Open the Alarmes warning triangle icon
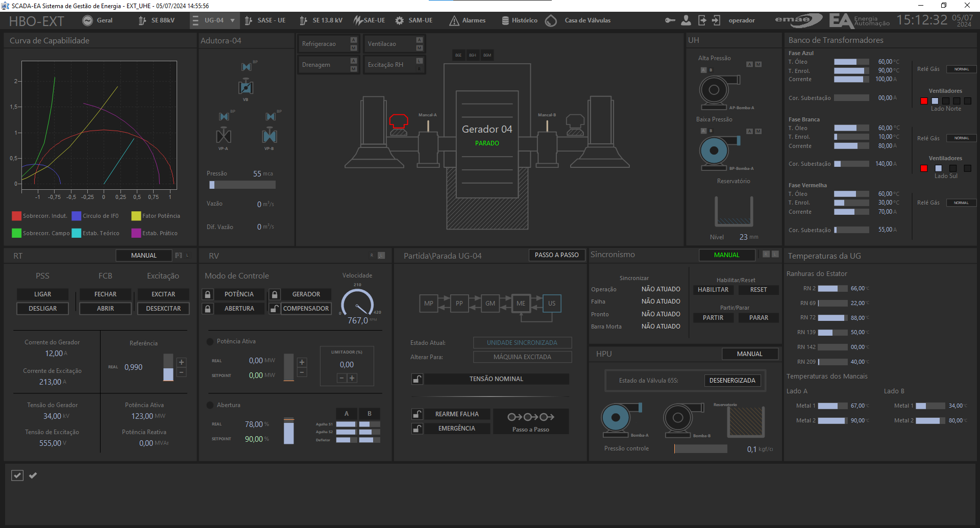Screen dimensions: 980x528 pos(454,20)
